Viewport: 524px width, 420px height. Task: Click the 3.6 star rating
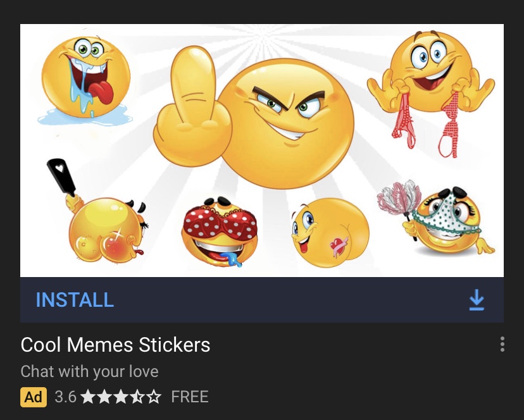[x=108, y=397]
